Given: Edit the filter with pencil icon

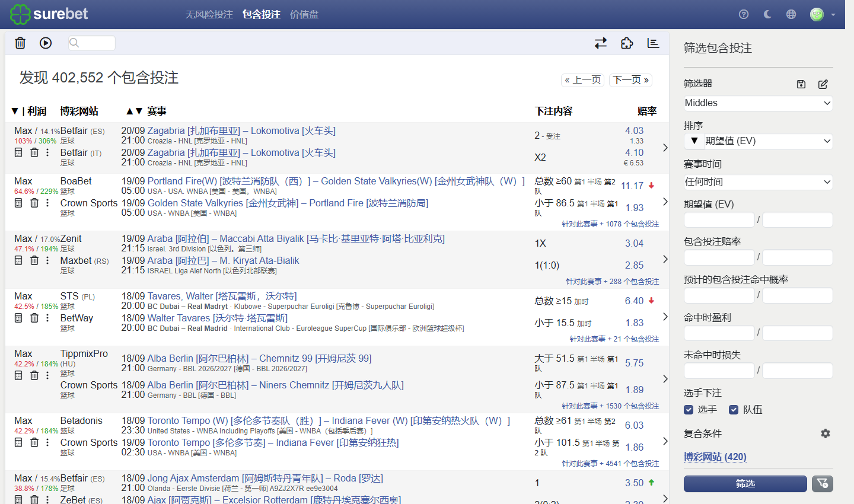Looking at the screenshot, I should (x=823, y=84).
